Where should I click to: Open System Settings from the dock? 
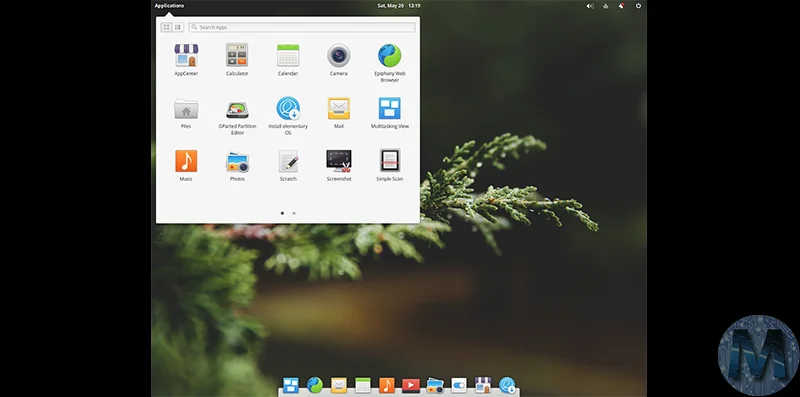coord(459,385)
